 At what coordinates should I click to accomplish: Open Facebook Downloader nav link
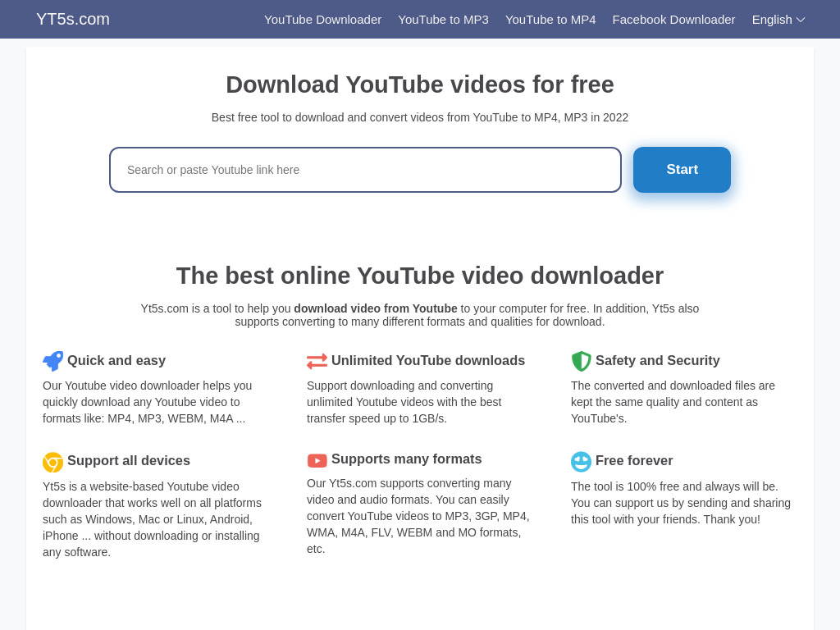673,20
